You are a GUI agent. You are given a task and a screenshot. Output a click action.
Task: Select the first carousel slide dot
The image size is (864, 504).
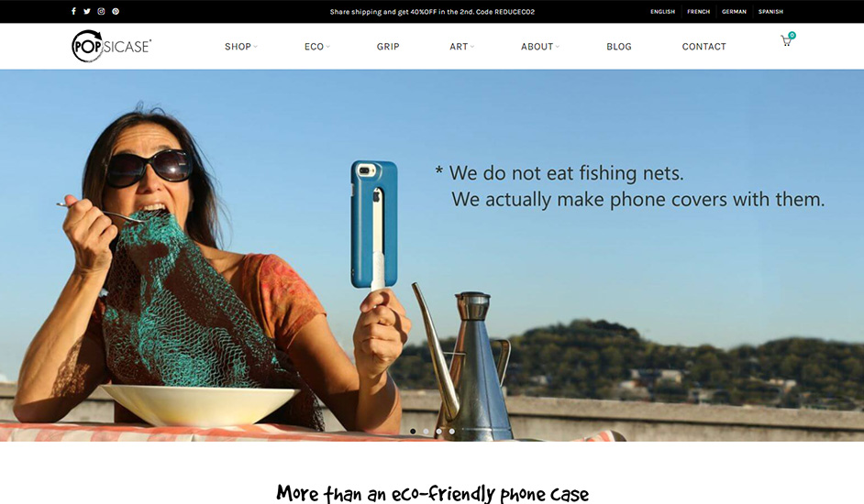pyautogui.click(x=413, y=432)
